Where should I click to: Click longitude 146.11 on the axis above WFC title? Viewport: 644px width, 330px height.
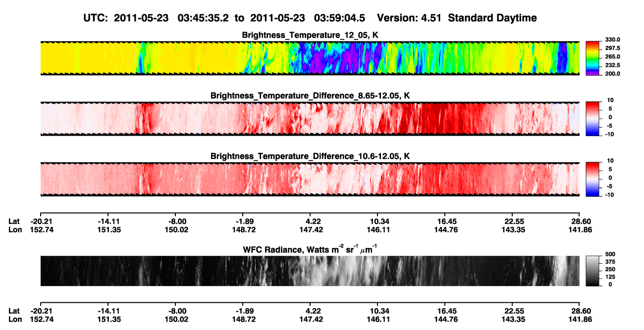coord(377,230)
